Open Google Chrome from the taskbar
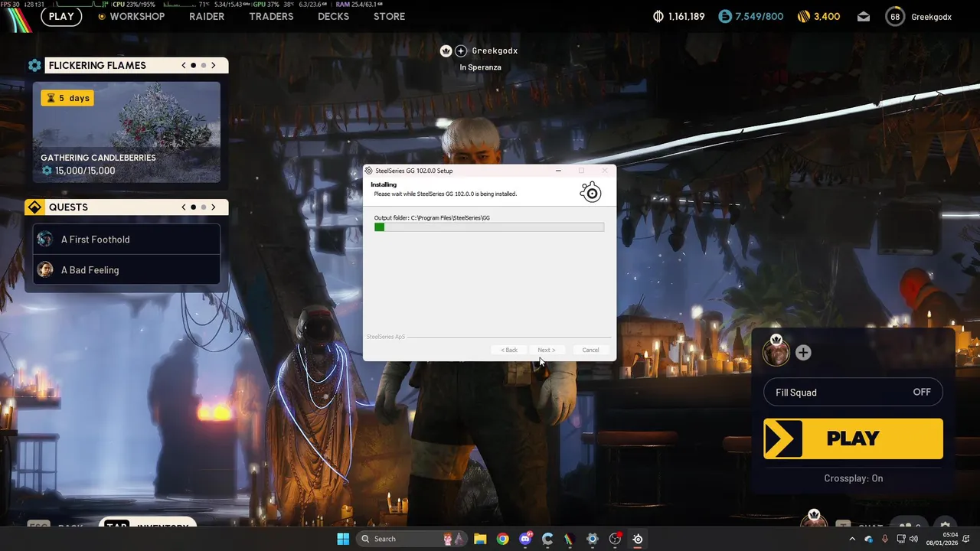The image size is (980, 551). pyautogui.click(x=502, y=539)
